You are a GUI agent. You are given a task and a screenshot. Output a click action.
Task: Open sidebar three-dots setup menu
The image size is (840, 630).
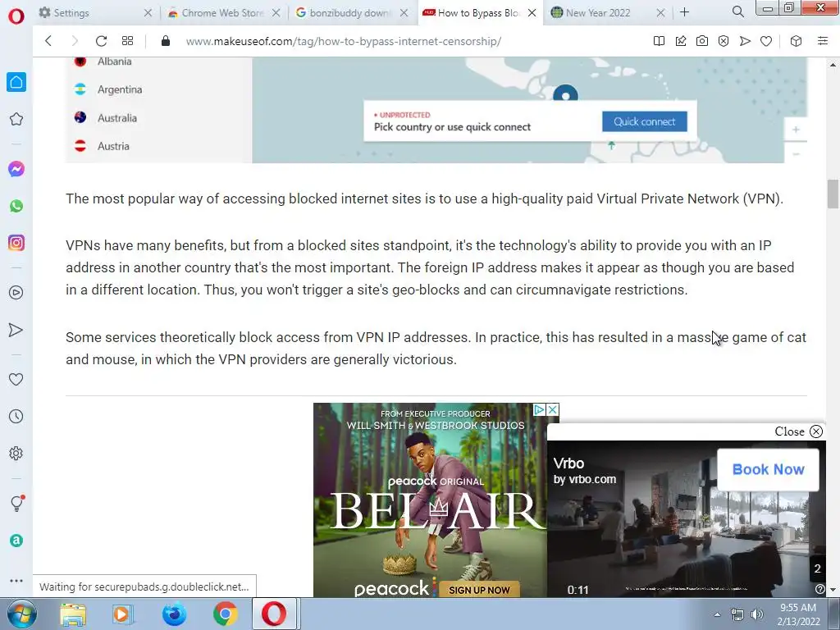(x=16, y=580)
